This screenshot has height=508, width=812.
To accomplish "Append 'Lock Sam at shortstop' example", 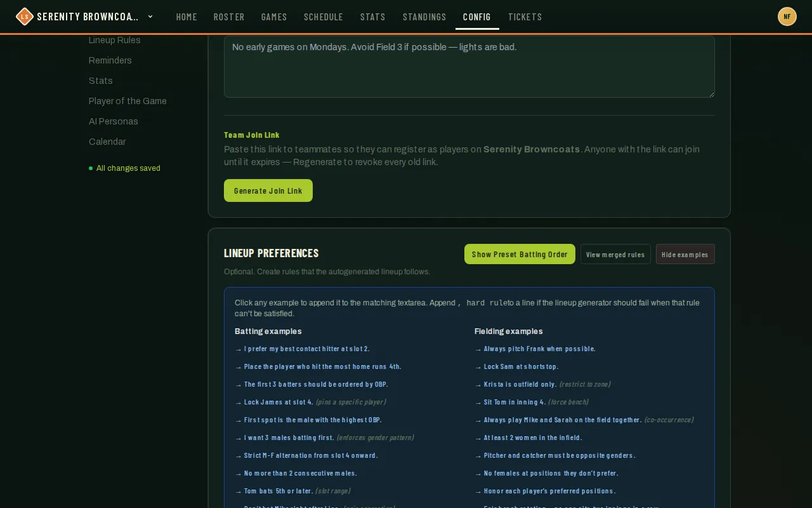I will [516, 366].
